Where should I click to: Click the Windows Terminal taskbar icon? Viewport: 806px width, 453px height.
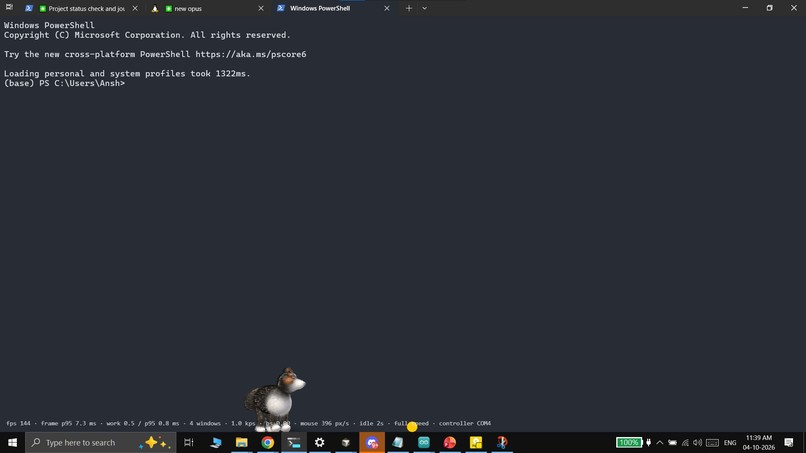coord(294,442)
